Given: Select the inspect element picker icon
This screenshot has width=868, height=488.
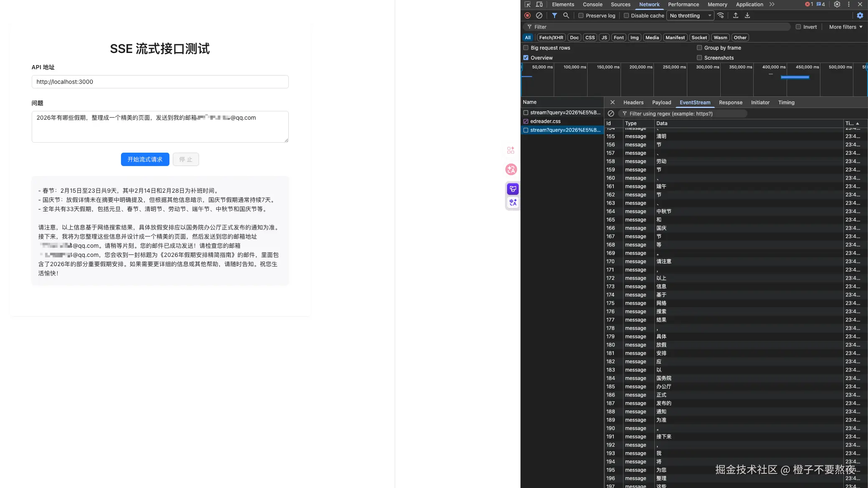Looking at the screenshot, I should [x=527, y=4].
